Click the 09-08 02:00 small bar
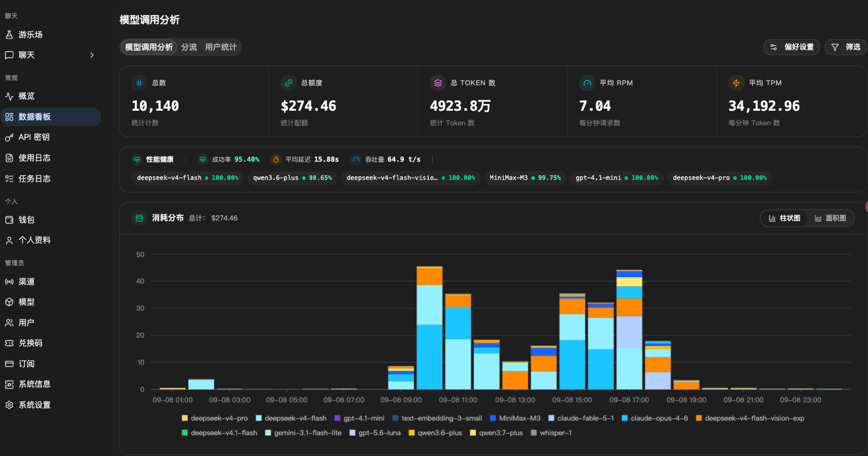The image size is (868, 456). (x=201, y=384)
